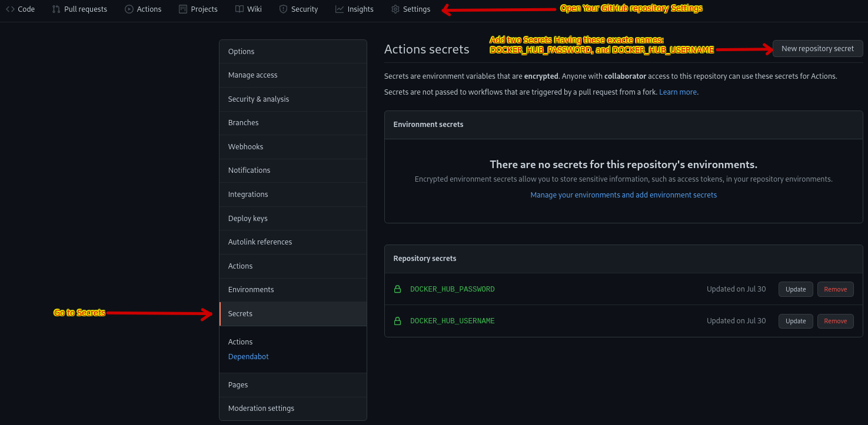This screenshot has height=425, width=868.
Task: Open the Learn more link
Action: pos(678,92)
